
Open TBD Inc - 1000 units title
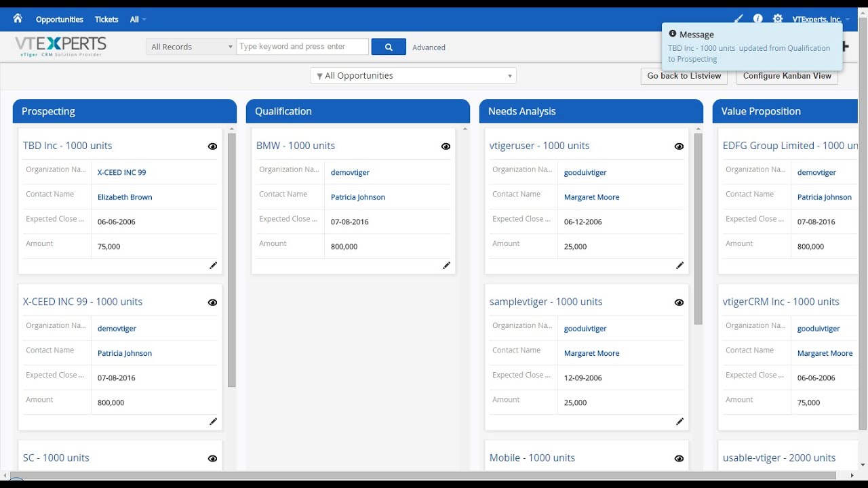point(68,146)
